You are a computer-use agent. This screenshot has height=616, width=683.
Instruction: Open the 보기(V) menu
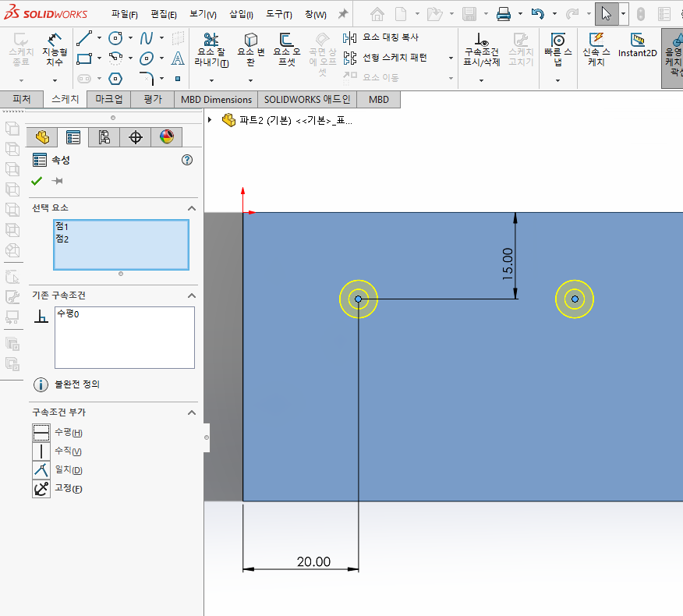click(x=203, y=14)
